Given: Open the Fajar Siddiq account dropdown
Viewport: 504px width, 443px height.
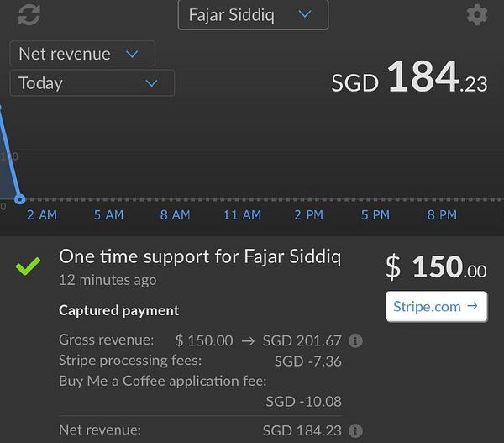Looking at the screenshot, I should [253, 15].
